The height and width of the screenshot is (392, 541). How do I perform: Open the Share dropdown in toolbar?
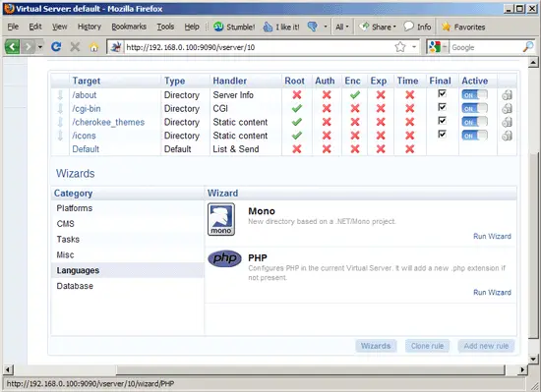click(x=378, y=27)
